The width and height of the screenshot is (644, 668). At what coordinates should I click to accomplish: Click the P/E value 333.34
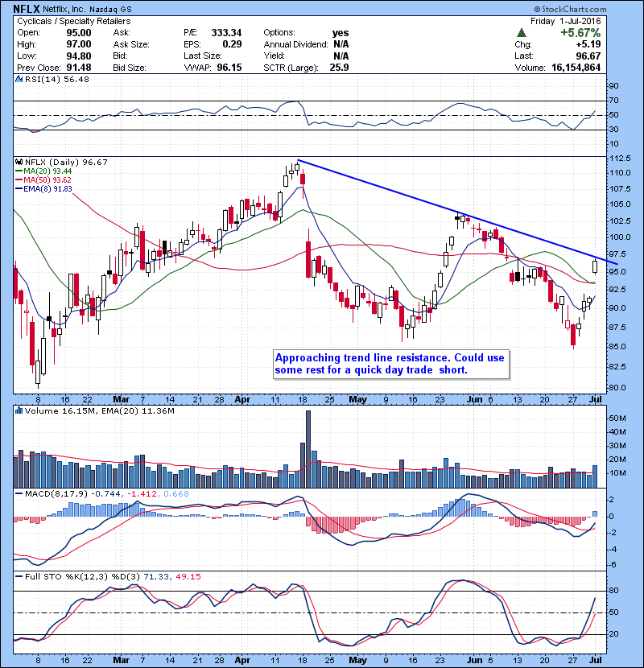click(226, 33)
